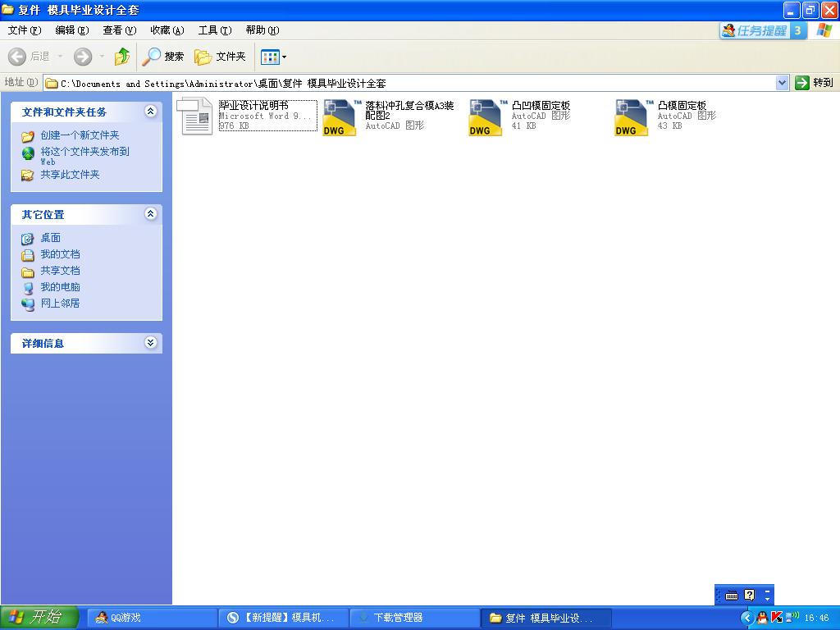The image size is (840, 630).
Task: Click the file name 凸凹模固定板
Action: click(541, 106)
